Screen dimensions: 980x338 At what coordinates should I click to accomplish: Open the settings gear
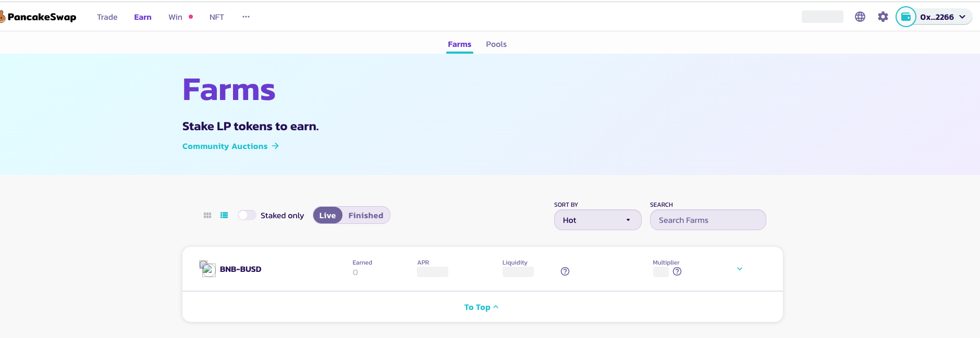click(883, 17)
